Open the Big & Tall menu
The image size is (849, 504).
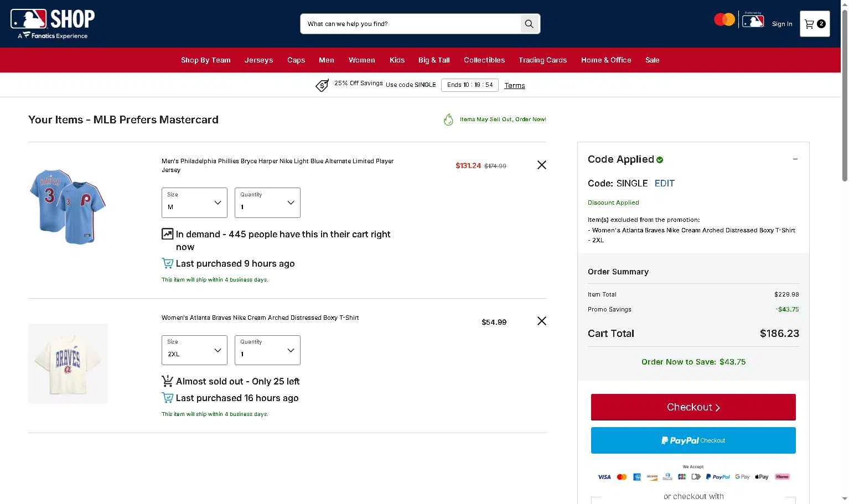[434, 60]
